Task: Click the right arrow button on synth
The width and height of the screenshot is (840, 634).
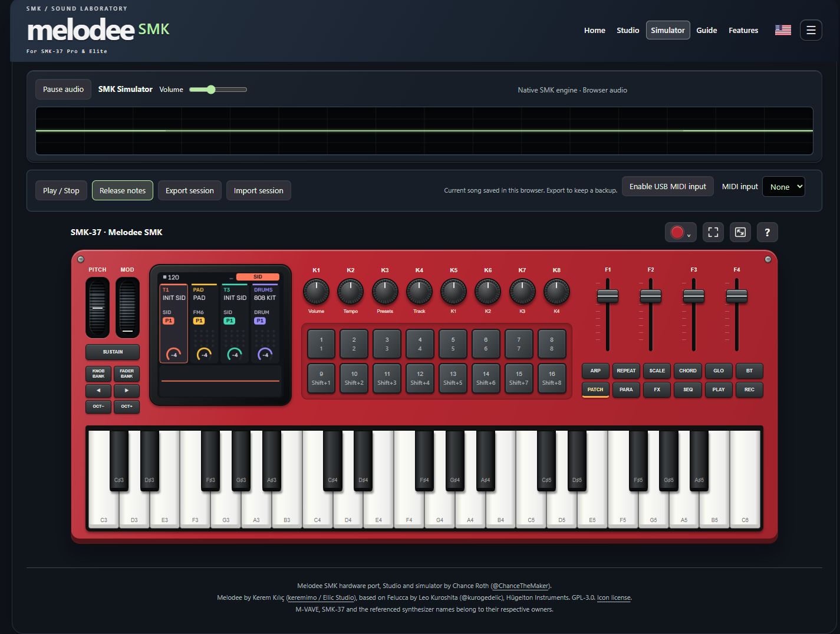Action: tap(127, 390)
